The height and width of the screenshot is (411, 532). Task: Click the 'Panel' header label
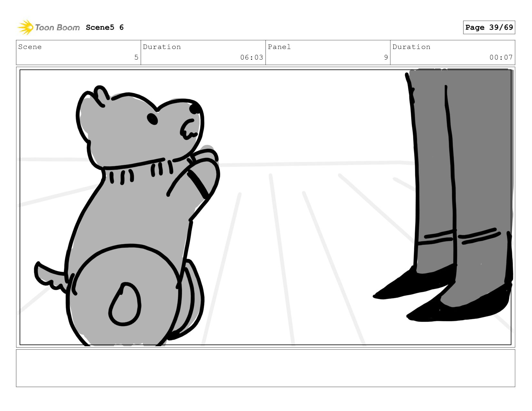coord(279,47)
